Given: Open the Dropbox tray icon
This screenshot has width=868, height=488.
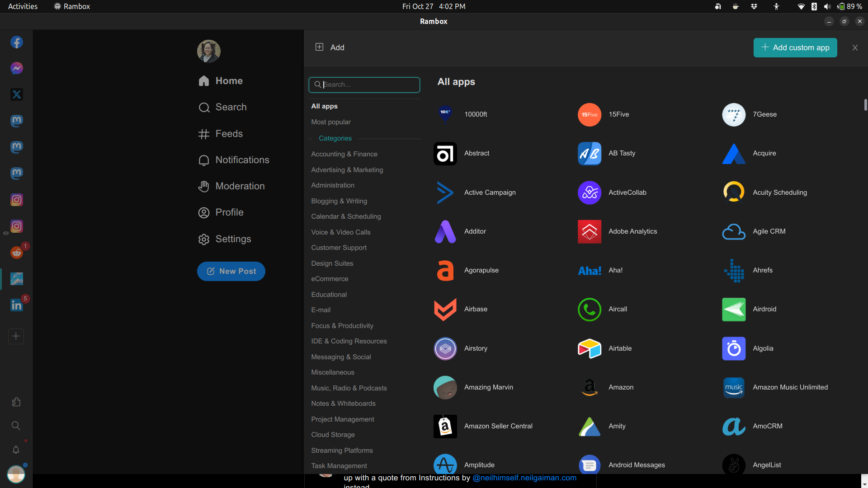Looking at the screenshot, I should (754, 6).
